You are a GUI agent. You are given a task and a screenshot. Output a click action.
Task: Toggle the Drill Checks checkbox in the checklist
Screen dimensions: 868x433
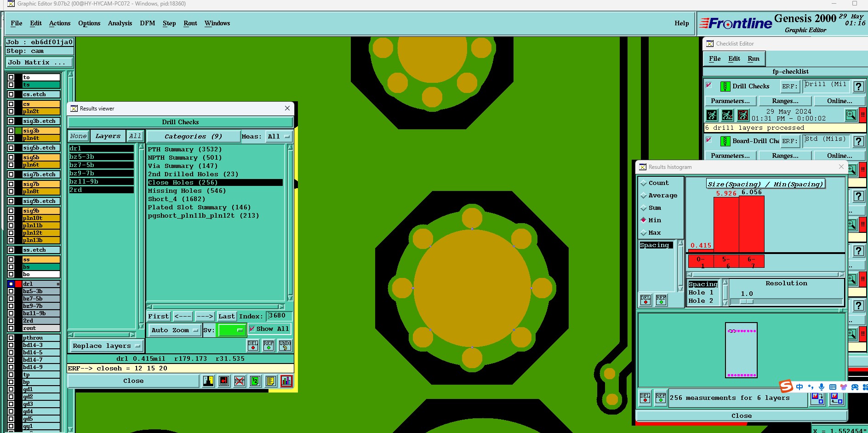[709, 85]
